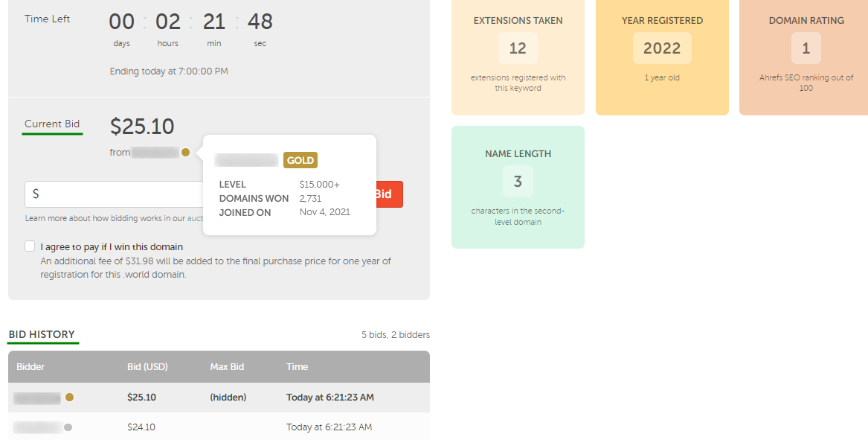Viewport: 868px width, 440px height.
Task: Click the DOMAIN RATING card showing 1
Action: pos(806,48)
